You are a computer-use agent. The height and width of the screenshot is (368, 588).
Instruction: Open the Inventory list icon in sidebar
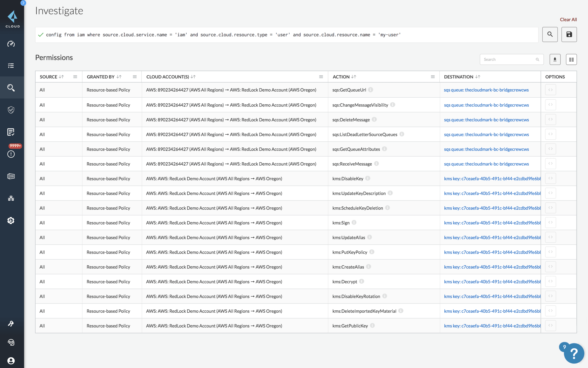[11, 65]
